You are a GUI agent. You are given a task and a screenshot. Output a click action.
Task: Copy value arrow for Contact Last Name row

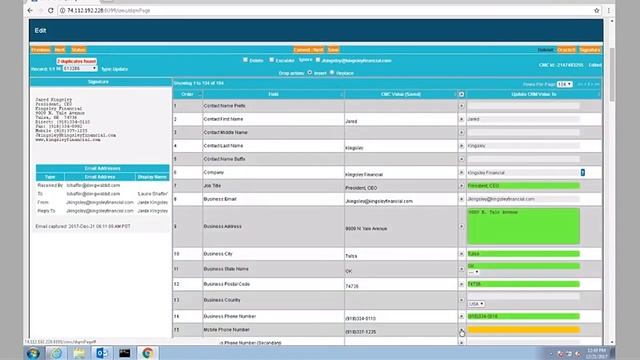click(461, 146)
